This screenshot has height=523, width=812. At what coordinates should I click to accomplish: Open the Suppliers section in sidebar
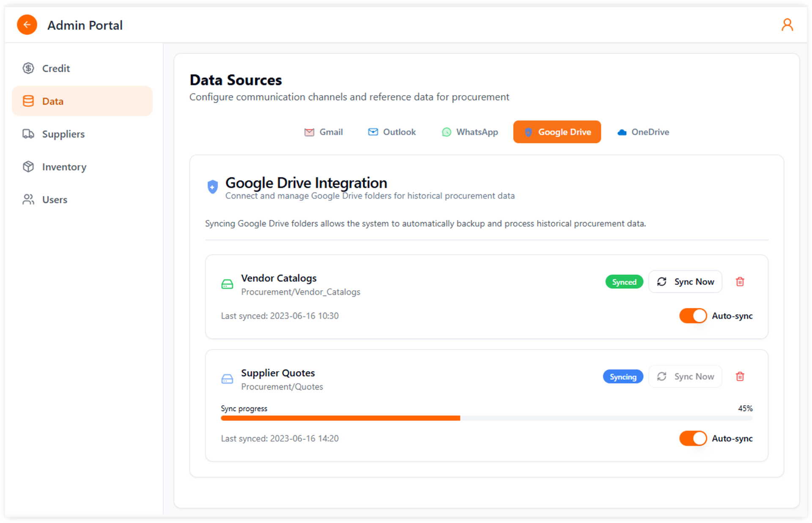click(63, 134)
